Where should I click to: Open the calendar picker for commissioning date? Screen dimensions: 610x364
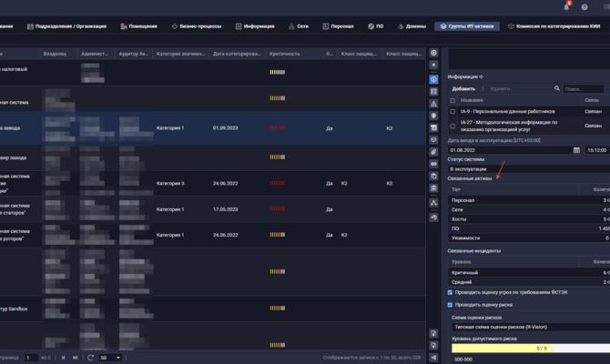[576, 150]
